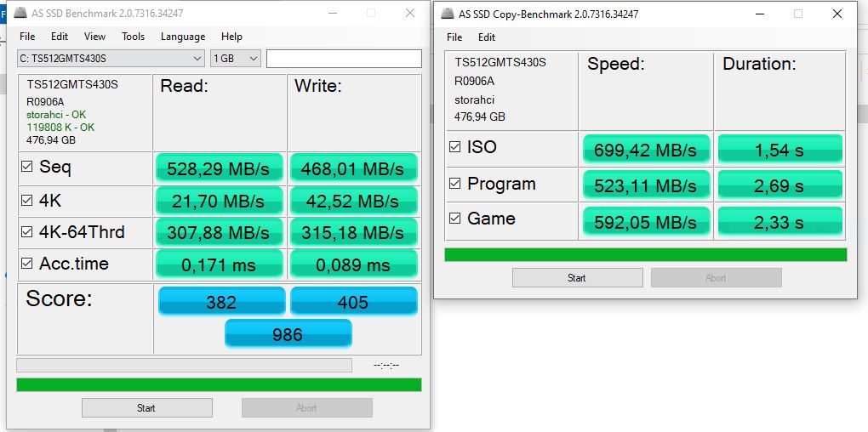The image size is (868, 432).
Task: Toggle the Acc.time test checkbox
Action: [x=26, y=264]
